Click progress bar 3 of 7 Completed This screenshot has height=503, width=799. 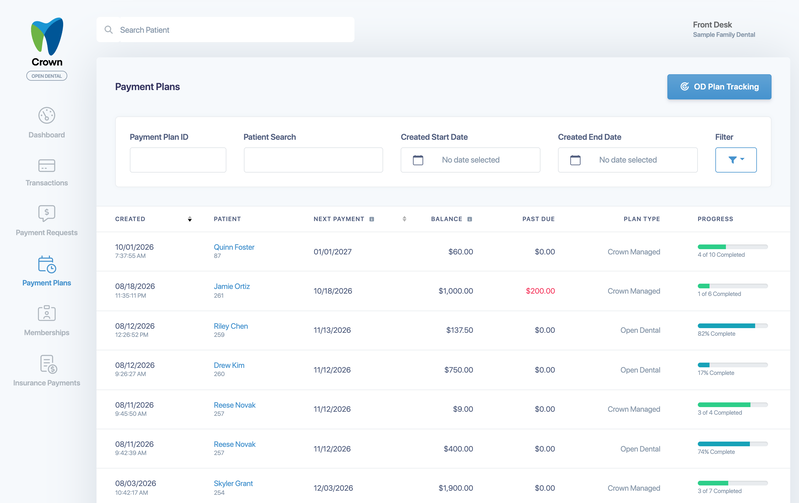tap(733, 483)
